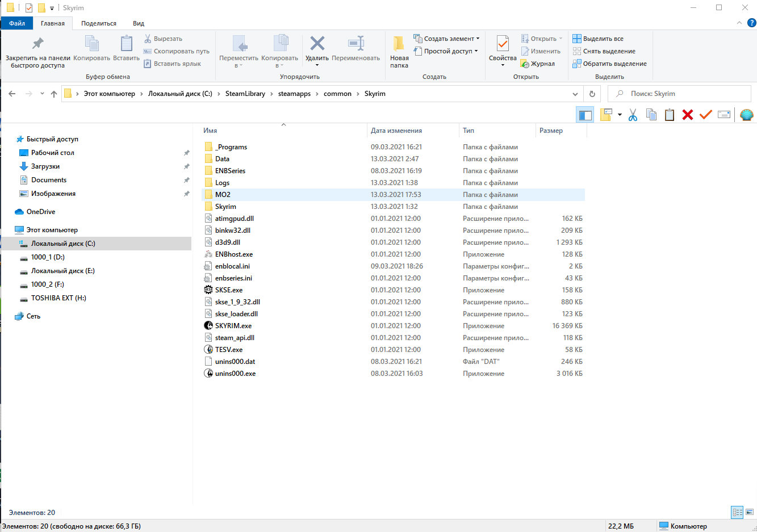Go back with the left arrow
The height and width of the screenshot is (532, 757).
pyautogui.click(x=12, y=94)
